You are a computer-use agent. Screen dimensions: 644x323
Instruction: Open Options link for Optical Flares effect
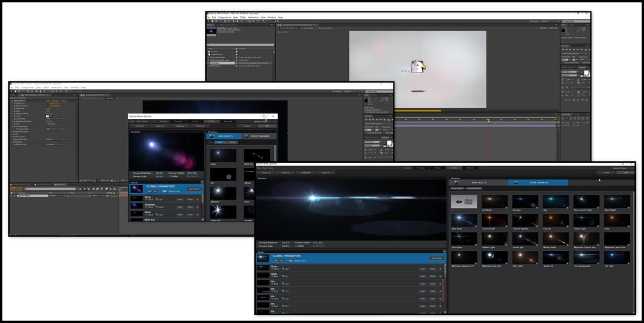click(56, 101)
